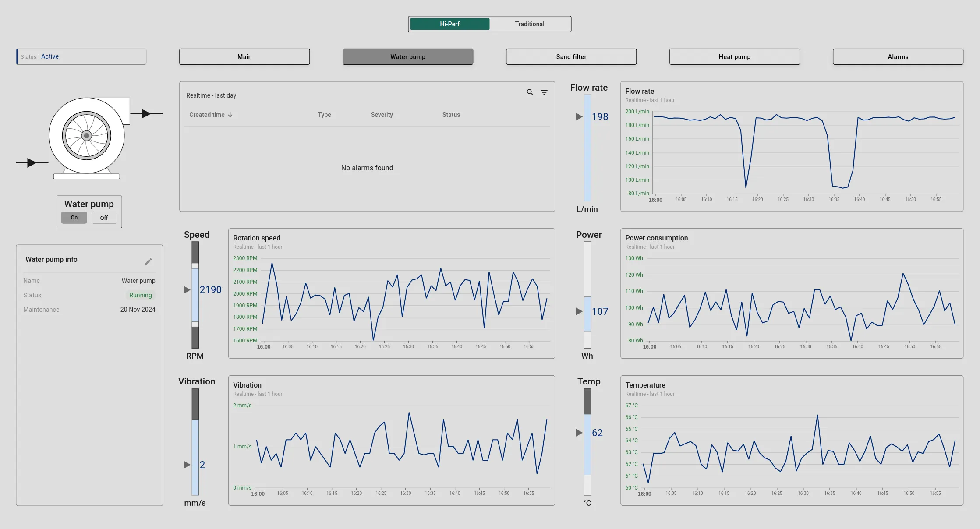Click the alarm table search icon
The width and height of the screenshot is (980, 529).
pos(530,92)
